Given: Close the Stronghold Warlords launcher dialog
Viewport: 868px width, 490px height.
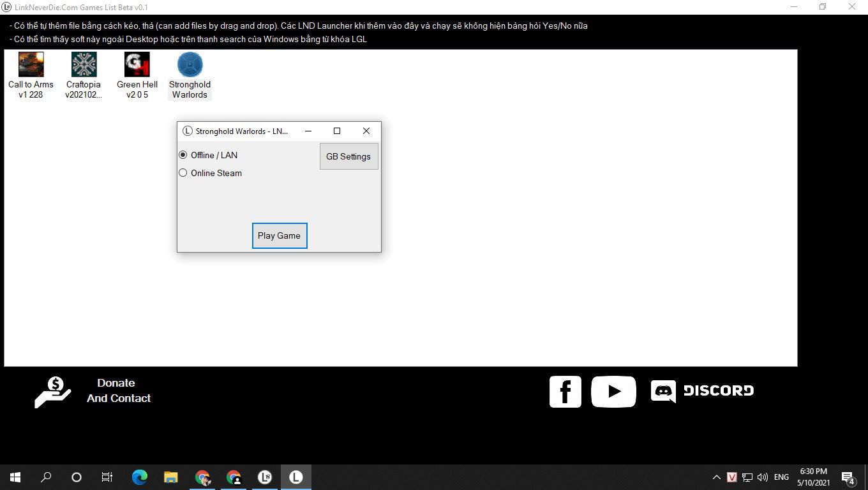Looking at the screenshot, I should point(366,131).
